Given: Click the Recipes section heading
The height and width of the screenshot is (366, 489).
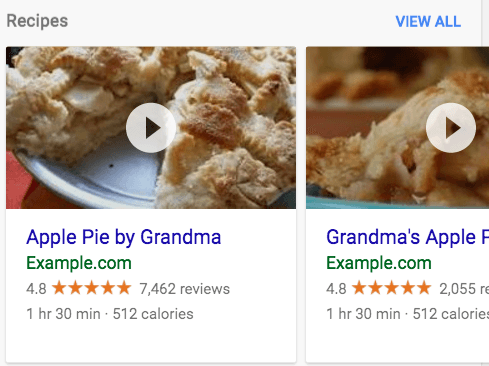Looking at the screenshot, I should (x=37, y=21).
